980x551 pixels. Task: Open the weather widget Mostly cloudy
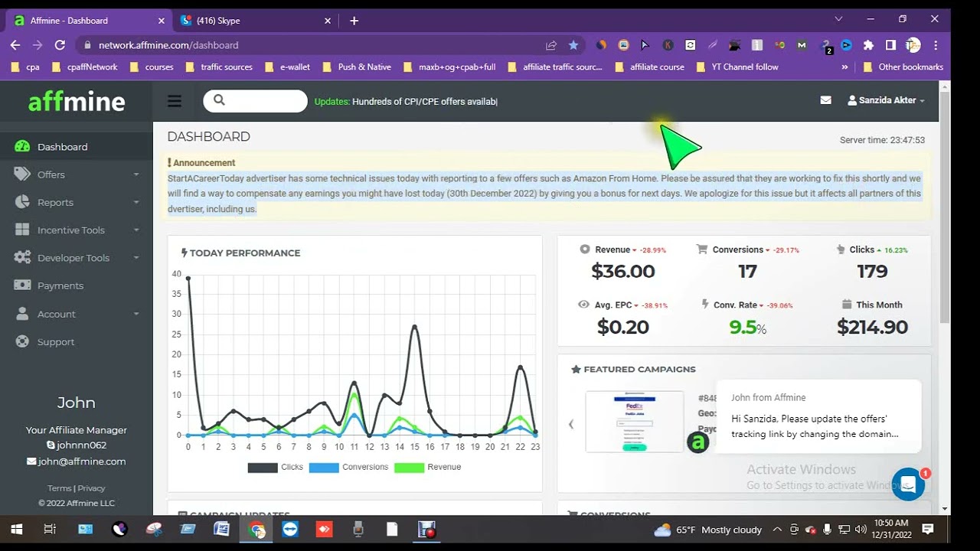click(708, 530)
